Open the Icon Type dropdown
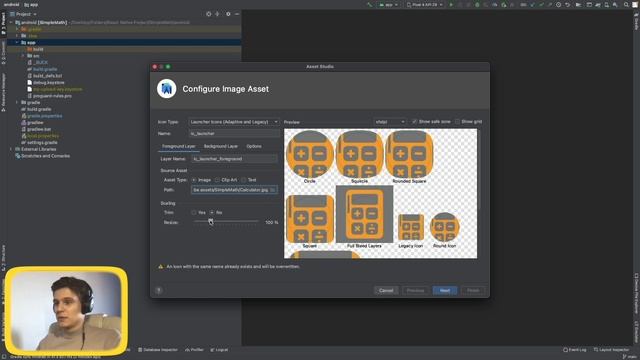 coord(234,122)
